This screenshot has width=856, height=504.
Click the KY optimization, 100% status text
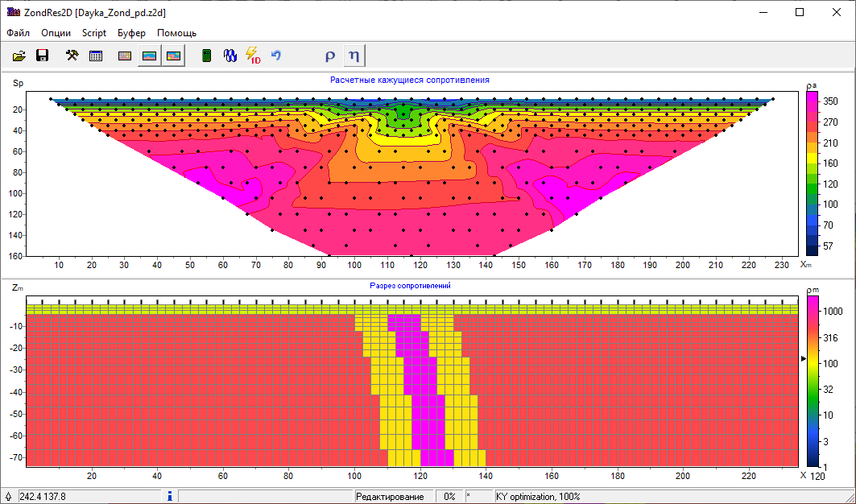click(538, 497)
